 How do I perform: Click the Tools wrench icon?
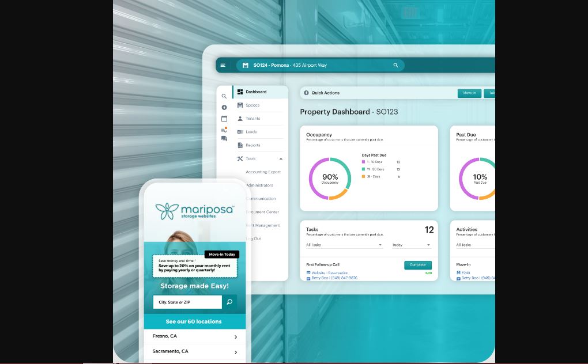[x=240, y=158]
